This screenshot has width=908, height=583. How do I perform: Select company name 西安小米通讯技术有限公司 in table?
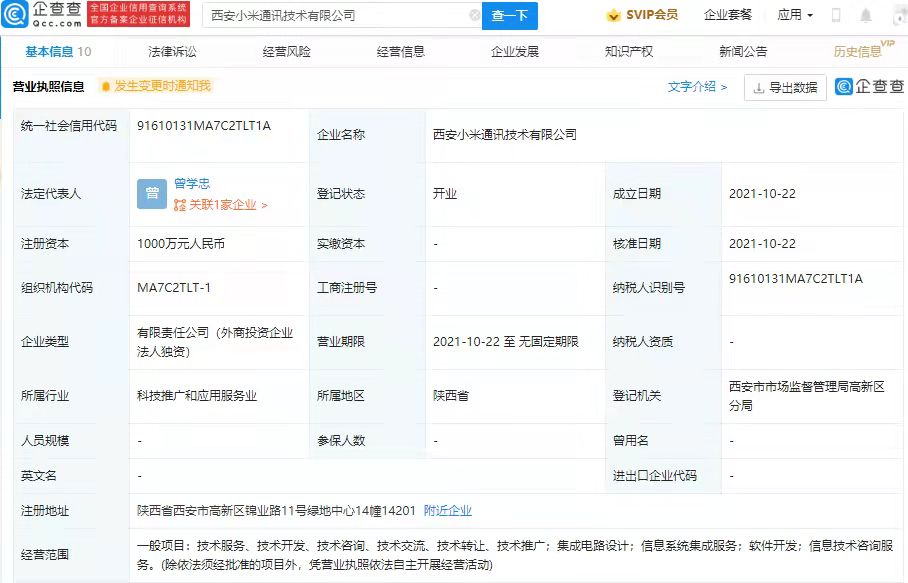coord(505,134)
